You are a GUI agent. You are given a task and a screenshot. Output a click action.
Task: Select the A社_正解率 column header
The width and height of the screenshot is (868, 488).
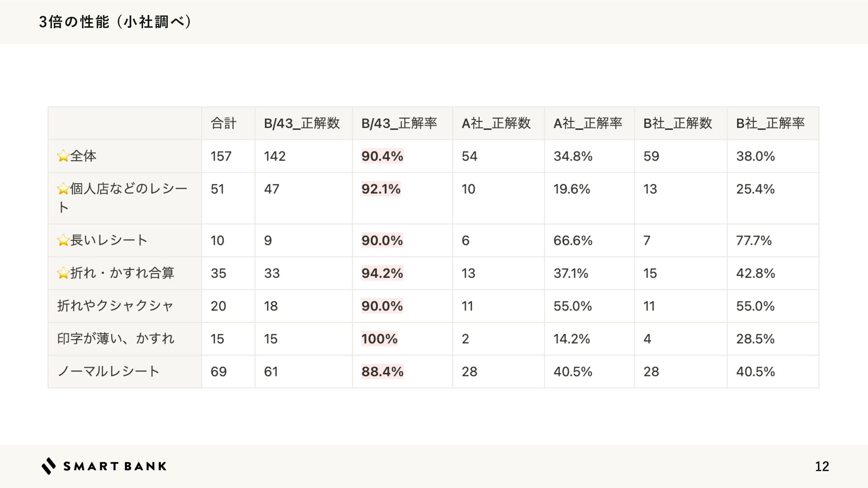click(x=588, y=123)
